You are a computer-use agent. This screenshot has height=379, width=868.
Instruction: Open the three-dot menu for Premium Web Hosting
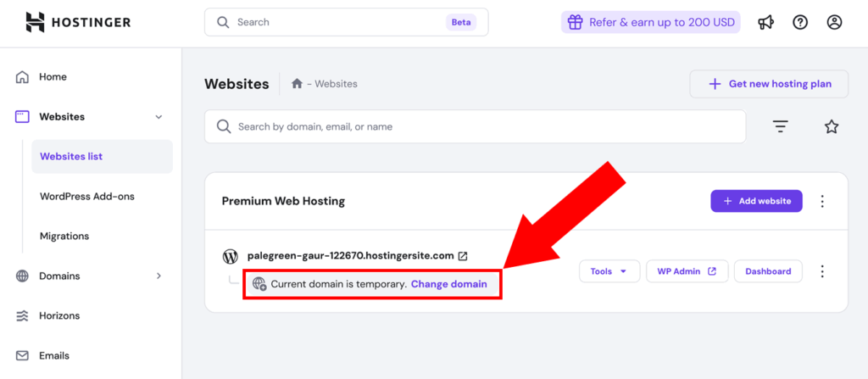[x=822, y=201]
